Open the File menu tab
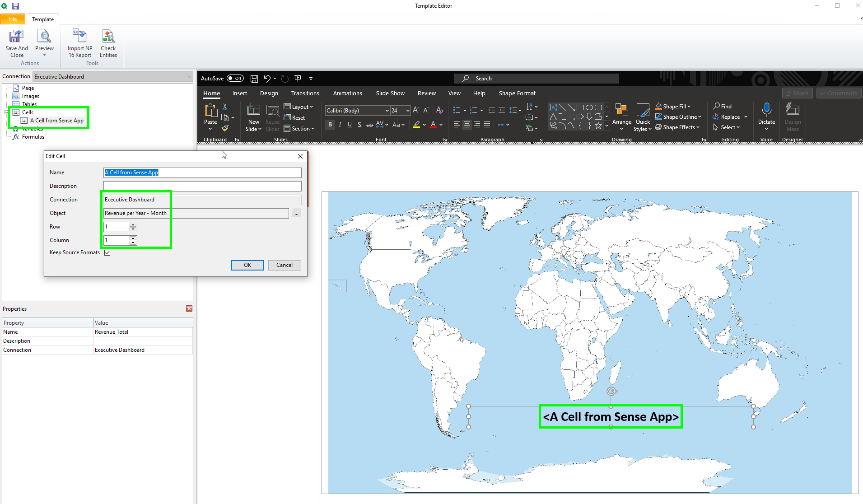The width and height of the screenshot is (863, 504). tap(13, 19)
